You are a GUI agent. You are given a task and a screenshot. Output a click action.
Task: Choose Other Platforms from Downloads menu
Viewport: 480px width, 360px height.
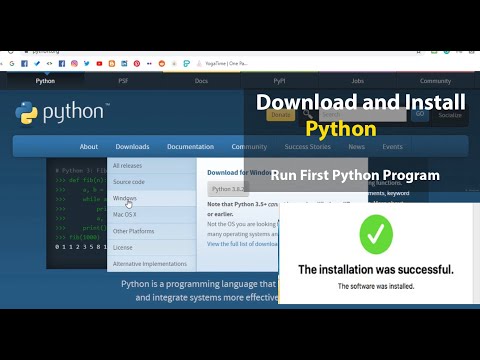152,231
